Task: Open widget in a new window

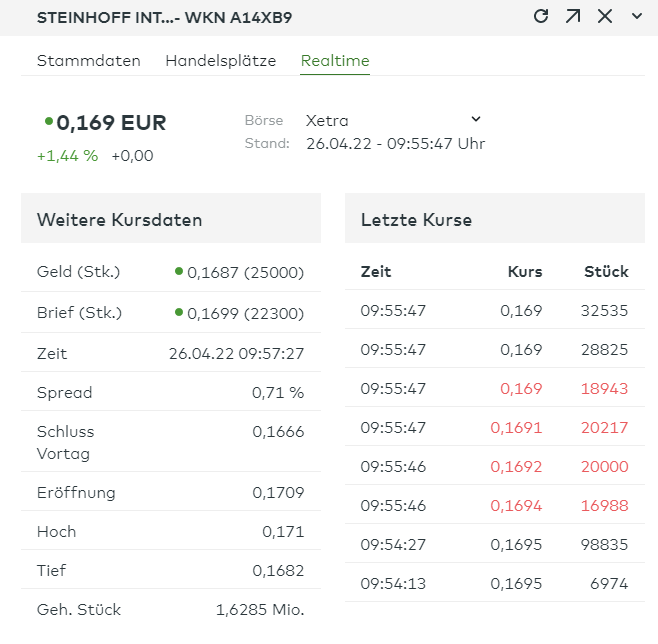Action: click(x=573, y=16)
